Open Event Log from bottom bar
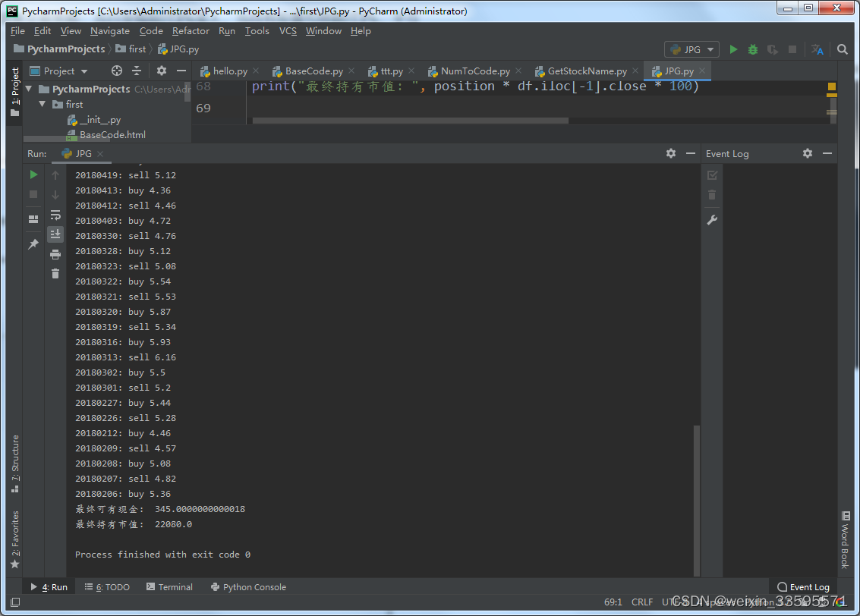Image resolution: width=860 pixels, height=616 pixels. tap(804, 587)
